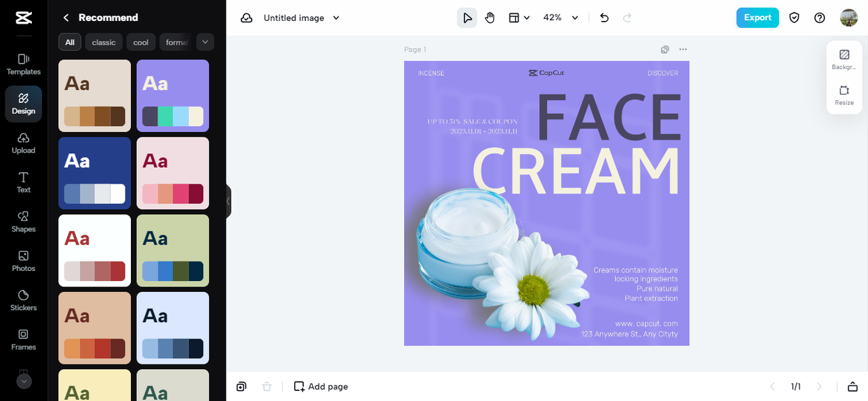Click the Add page button
868x401 pixels.
(321, 386)
